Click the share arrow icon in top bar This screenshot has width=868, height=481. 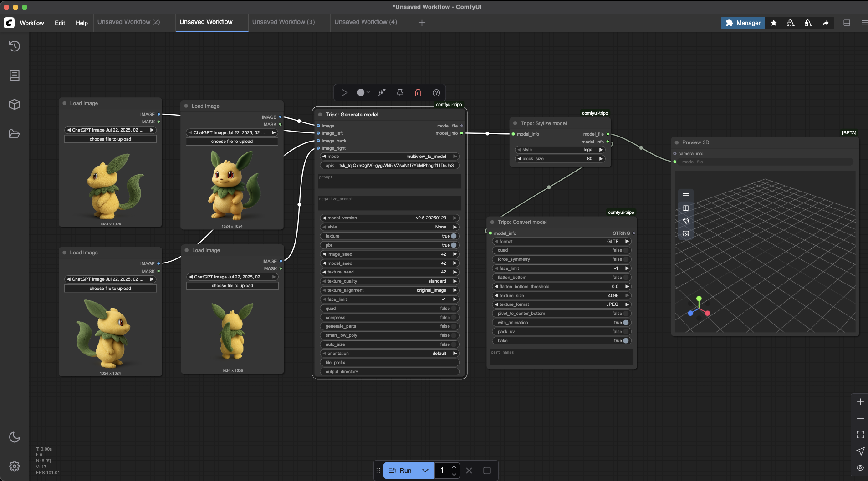(826, 23)
